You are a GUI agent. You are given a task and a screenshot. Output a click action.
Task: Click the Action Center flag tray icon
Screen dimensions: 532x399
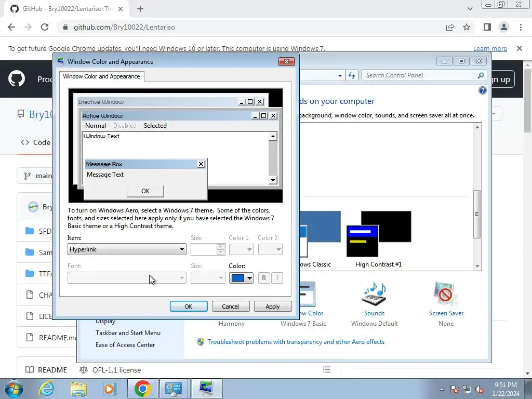(455, 389)
